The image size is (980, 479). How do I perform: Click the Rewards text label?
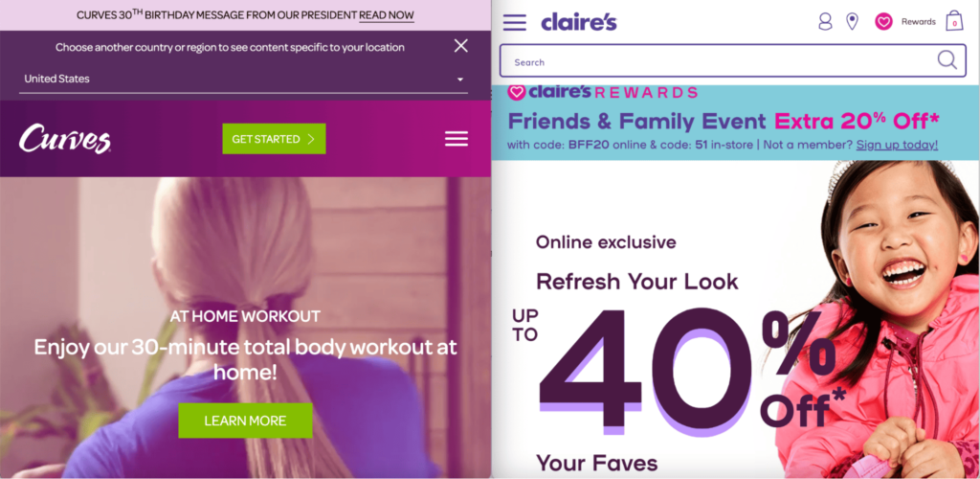[918, 22]
